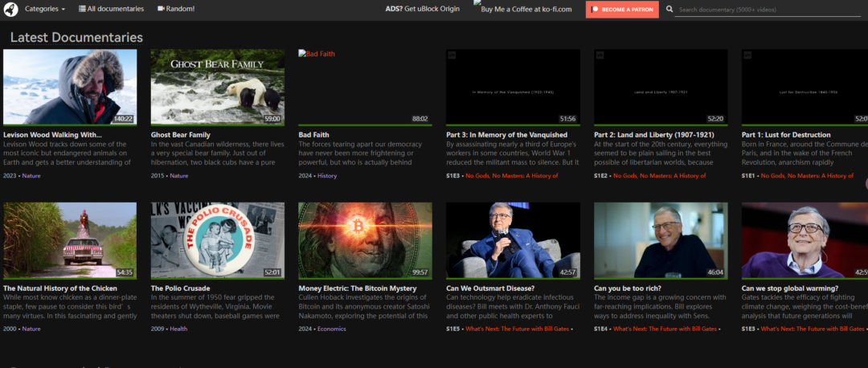868x368 pixels.
Task: Open All documentaries list
Action: (112, 9)
